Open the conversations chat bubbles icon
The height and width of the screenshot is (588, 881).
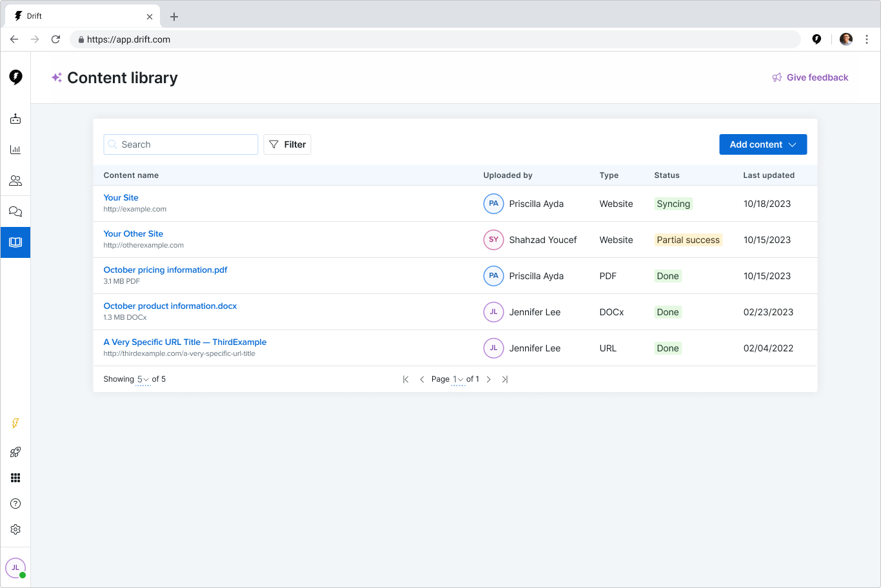pyautogui.click(x=15, y=211)
